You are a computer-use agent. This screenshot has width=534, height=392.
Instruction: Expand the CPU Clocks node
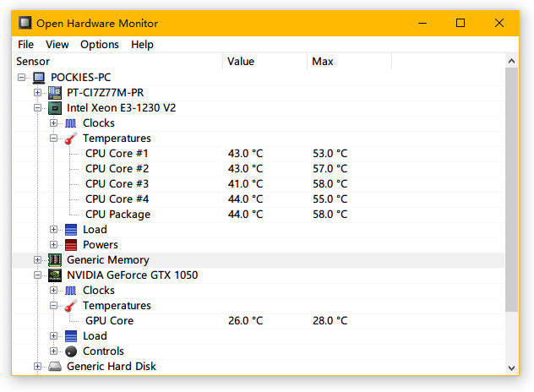coord(53,123)
